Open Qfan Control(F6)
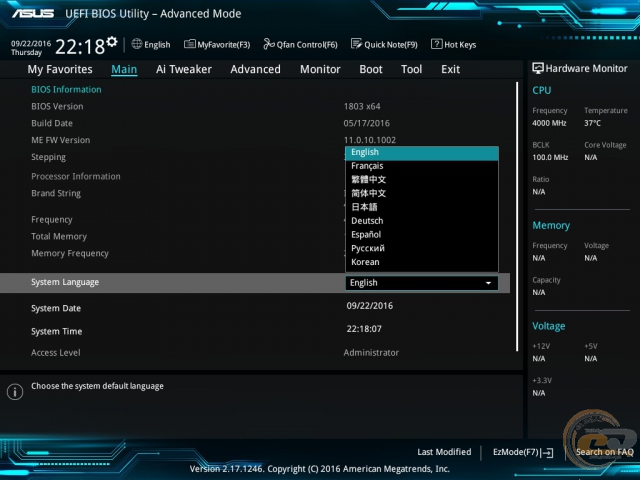The height and width of the screenshot is (480, 640). pos(300,44)
